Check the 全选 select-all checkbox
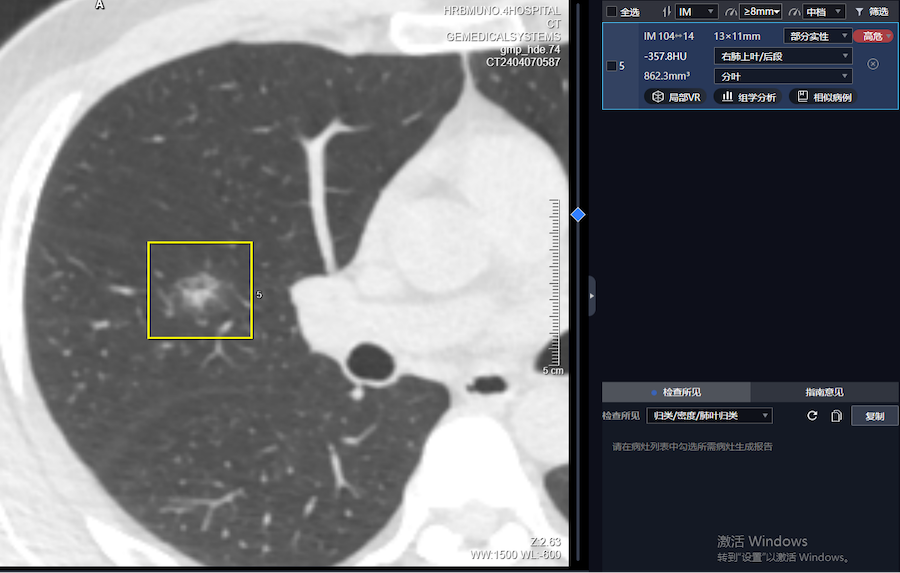The image size is (900, 573). tap(612, 12)
